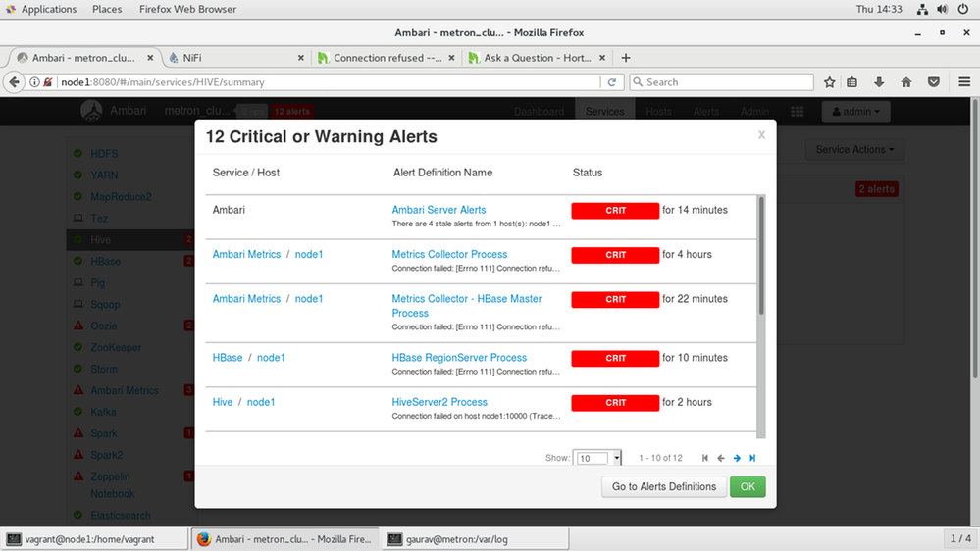Select ZooKeeper in the services sidebar
The width and height of the screenshot is (980, 551).
coord(116,347)
